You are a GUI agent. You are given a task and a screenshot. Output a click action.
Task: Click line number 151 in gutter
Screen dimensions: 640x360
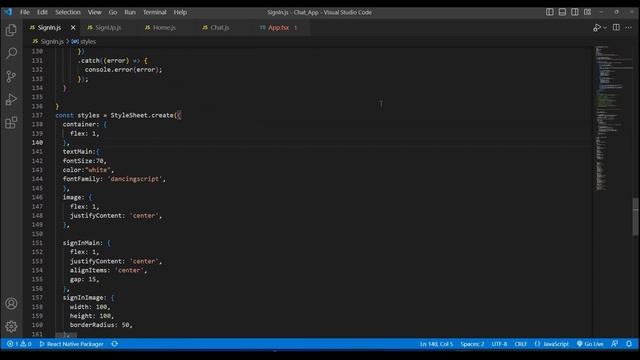37,243
